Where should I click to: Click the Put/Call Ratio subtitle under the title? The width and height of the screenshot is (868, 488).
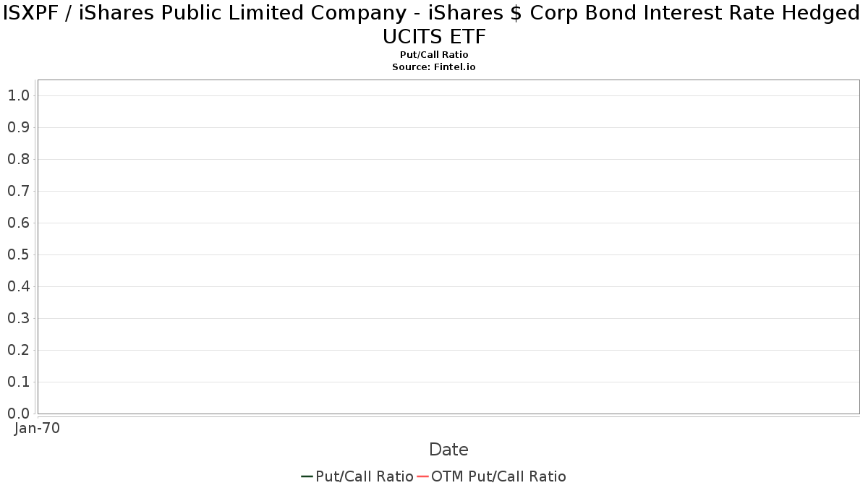pos(434,55)
